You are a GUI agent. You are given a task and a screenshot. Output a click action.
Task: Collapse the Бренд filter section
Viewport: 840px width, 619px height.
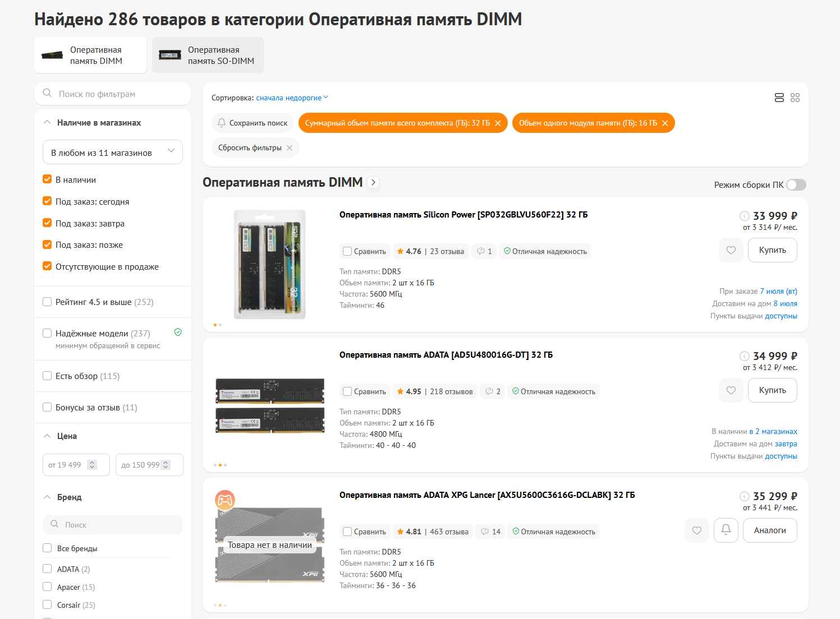[47, 497]
